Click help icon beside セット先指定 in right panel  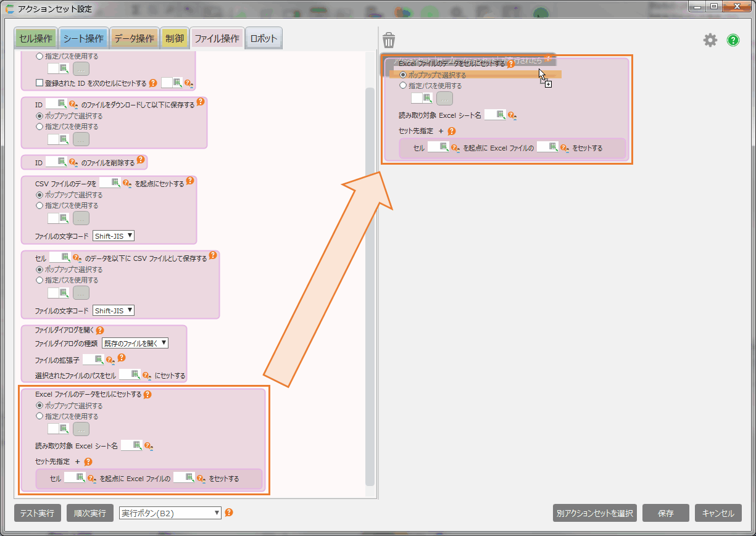pyautogui.click(x=451, y=131)
